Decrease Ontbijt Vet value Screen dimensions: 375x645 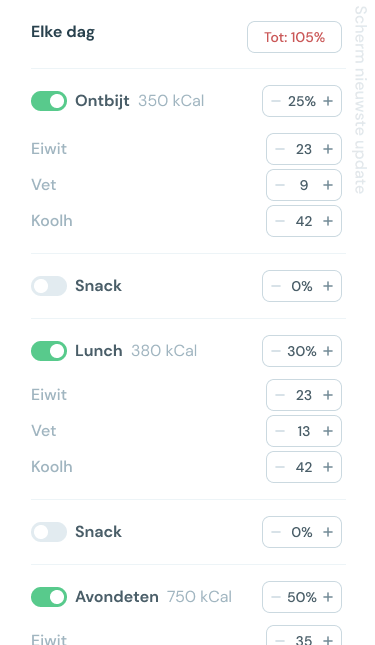tap(280, 185)
